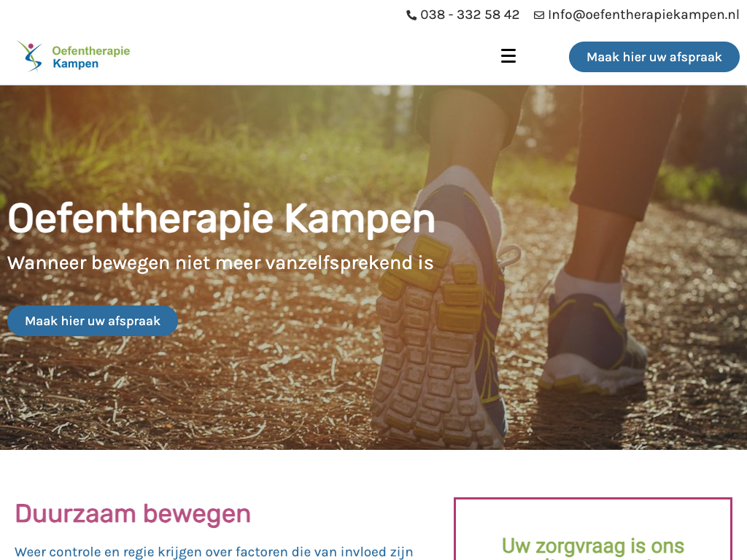The image size is (747, 560).
Task: Email Info@oefentherapiekampen.nl link
Action: point(643,15)
